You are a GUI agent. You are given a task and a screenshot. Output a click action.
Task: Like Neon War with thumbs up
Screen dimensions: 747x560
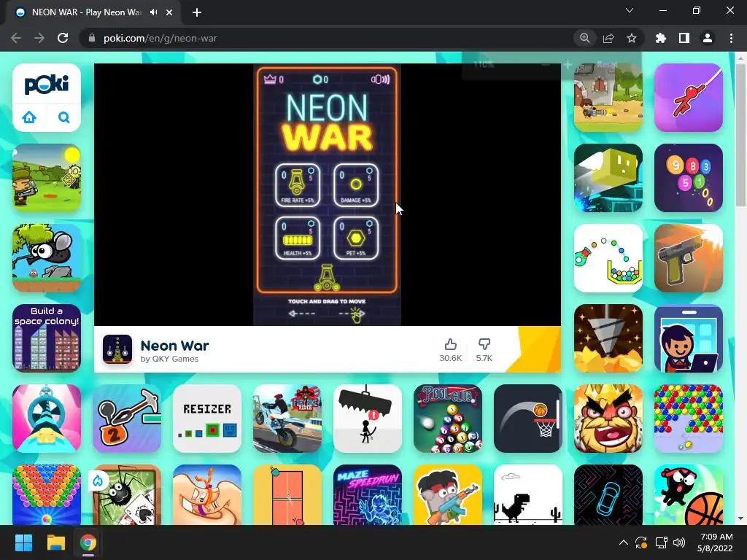click(450, 344)
